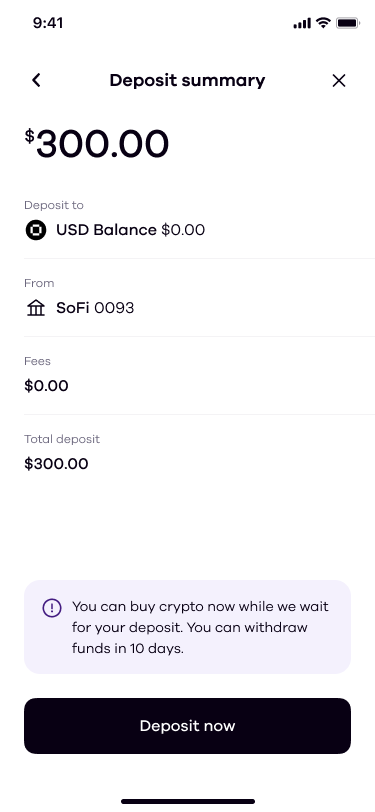This screenshot has width=375, height=812.
Task: Tap the Deposit now button
Action: tap(188, 726)
